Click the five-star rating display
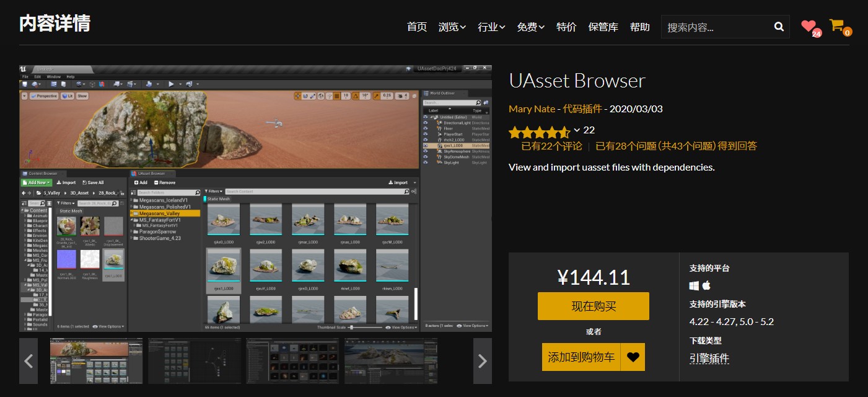 tap(539, 132)
